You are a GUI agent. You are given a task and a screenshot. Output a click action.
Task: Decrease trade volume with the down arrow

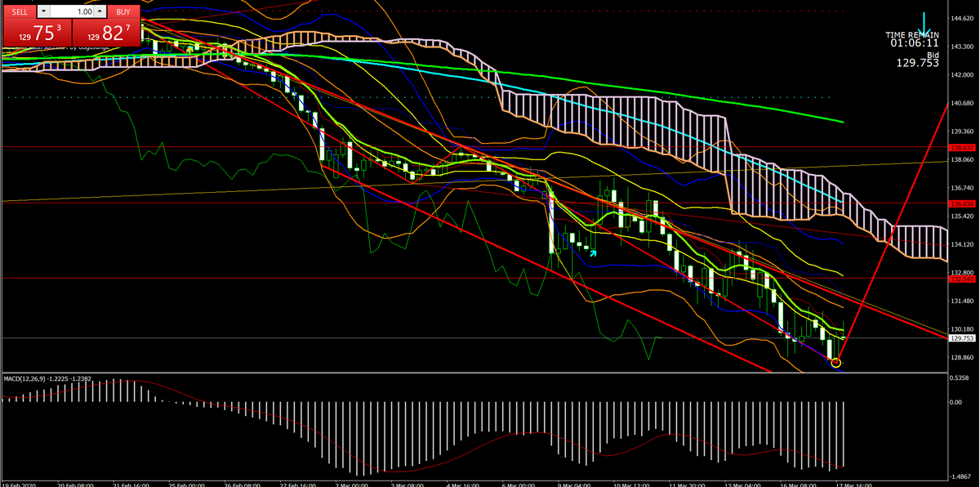[x=44, y=12]
